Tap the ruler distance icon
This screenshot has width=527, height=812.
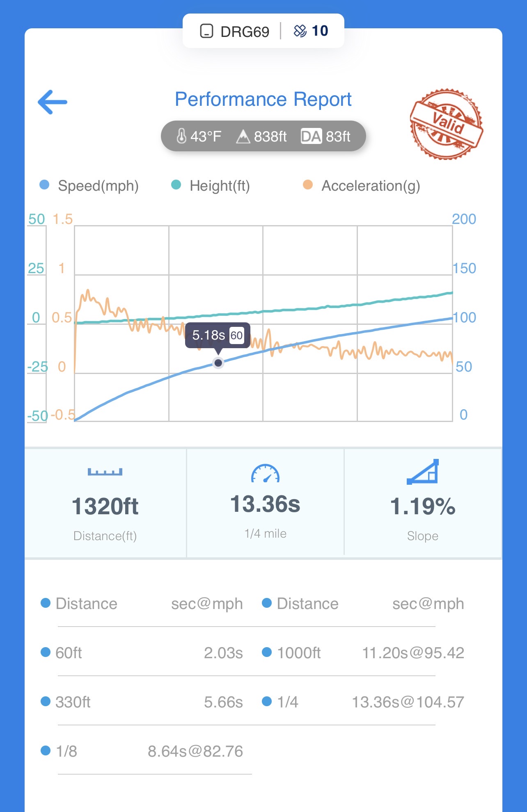pyautogui.click(x=105, y=472)
